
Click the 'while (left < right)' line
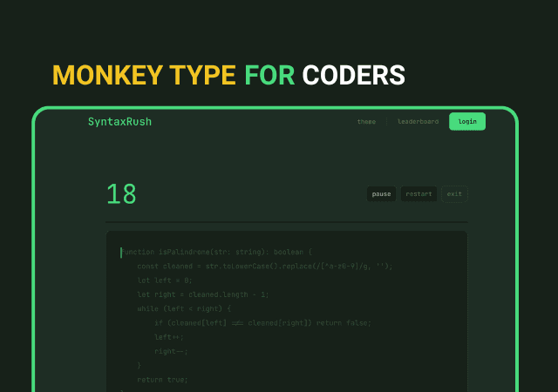point(184,308)
